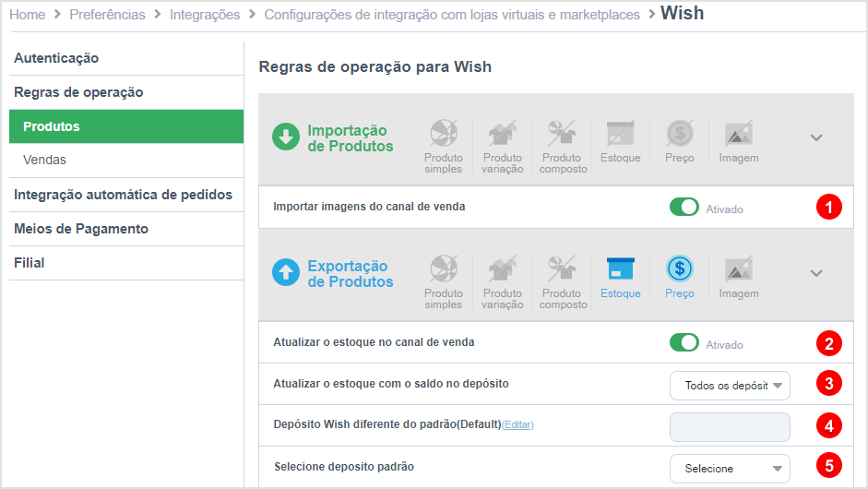
Task: Select Produto composto icon under Exportação
Action: click(562, 268)
